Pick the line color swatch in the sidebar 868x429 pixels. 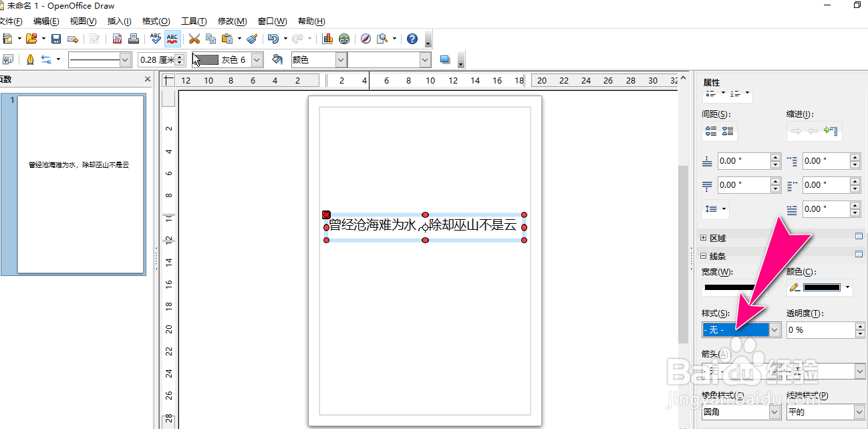823,287
